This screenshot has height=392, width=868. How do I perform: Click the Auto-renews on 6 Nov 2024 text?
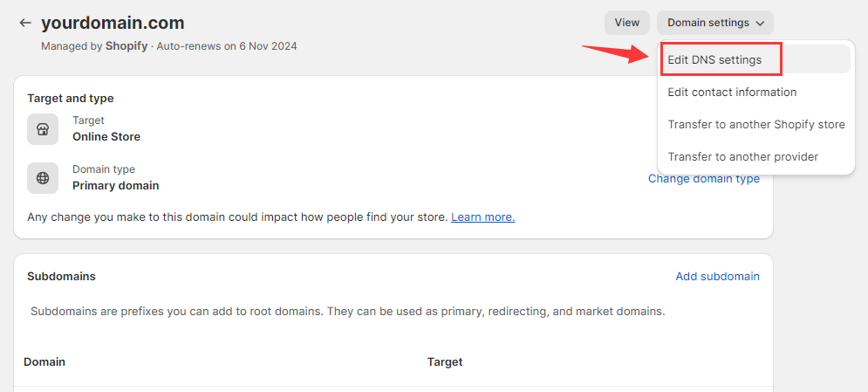[x=227, y=45]
